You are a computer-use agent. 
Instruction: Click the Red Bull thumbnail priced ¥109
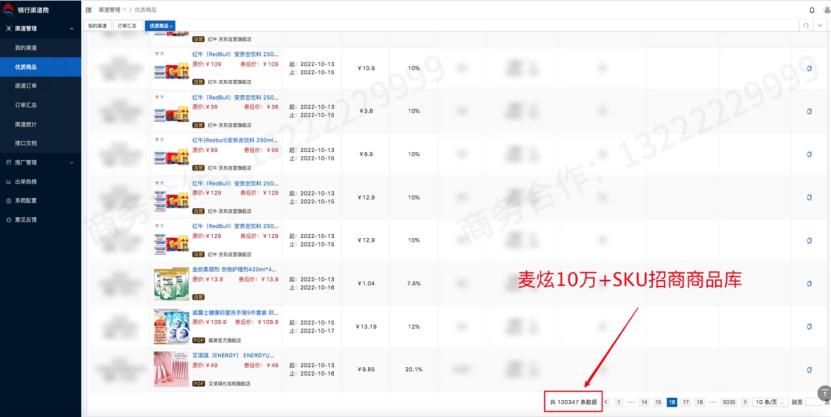click(171, 68)
